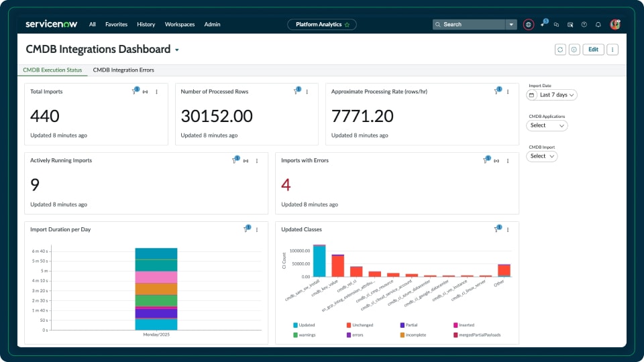Open the help question mark icon
The image size is (644, 362).
click(584, 25)
